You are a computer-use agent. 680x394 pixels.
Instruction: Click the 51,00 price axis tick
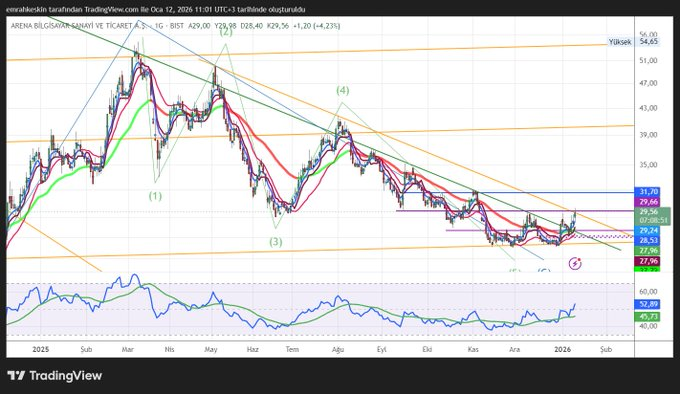point(648,61)
